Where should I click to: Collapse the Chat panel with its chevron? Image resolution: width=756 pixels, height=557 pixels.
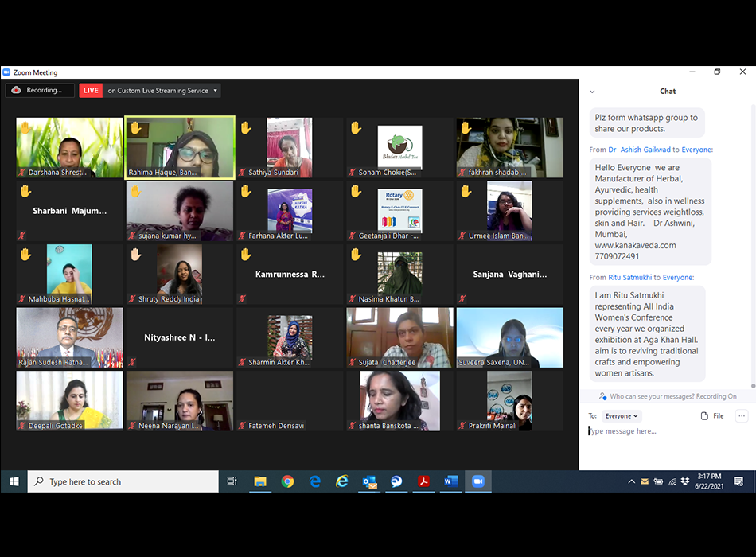592,92
